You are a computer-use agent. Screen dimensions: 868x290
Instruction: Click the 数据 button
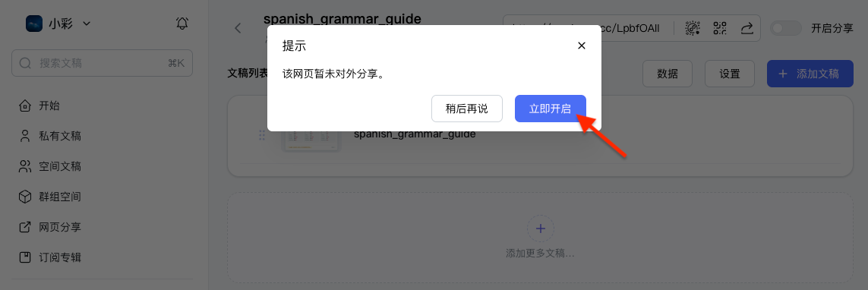pyautogui.click(x=668, y=74)
